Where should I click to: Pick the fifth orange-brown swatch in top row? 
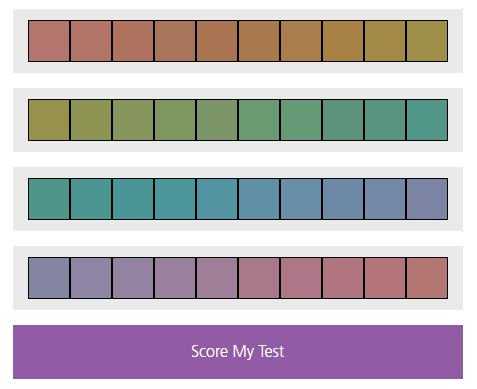217,41
